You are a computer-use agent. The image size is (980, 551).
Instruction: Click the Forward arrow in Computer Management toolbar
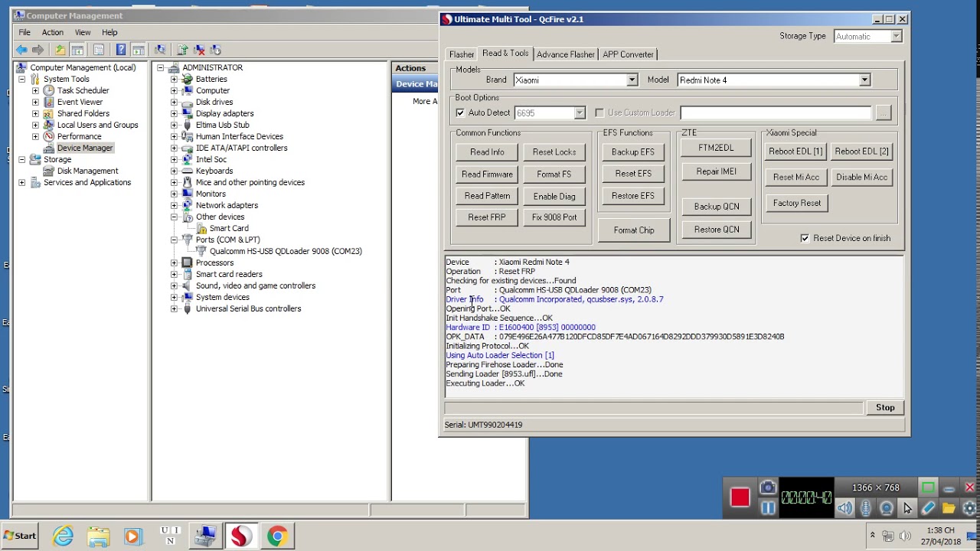click(x=38, y=50)
